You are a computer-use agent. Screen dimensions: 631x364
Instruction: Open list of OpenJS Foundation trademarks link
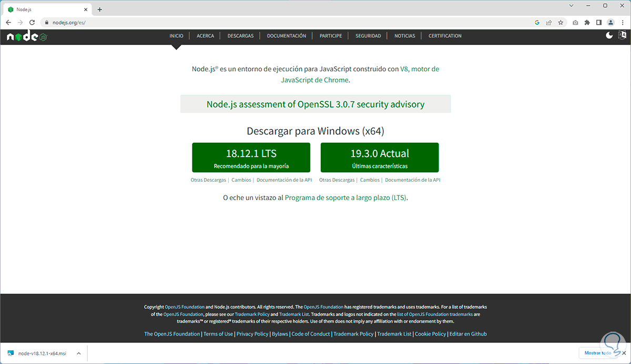pyautogui.click(x=435, y=314)
